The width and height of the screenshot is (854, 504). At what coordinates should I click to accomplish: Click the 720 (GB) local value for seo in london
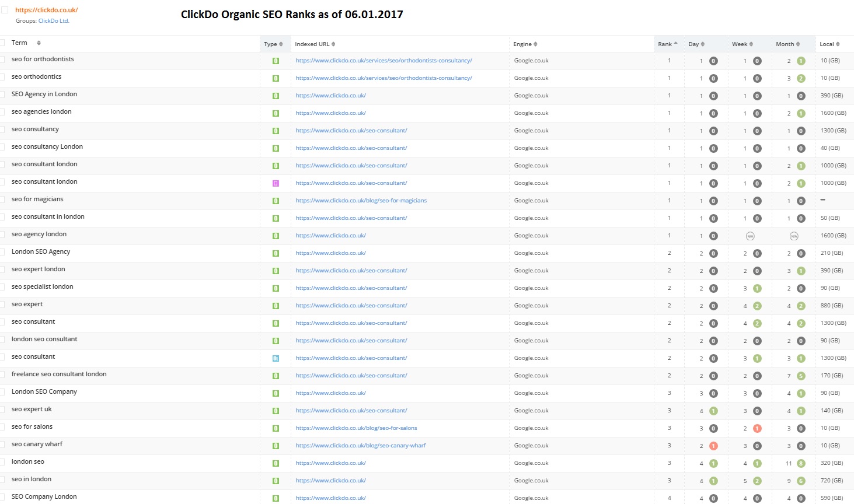coord(832,481)
